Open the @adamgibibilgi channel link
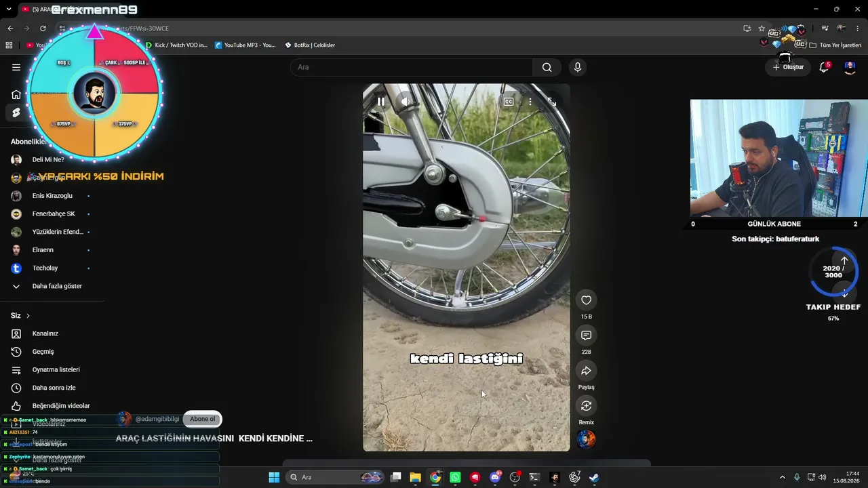 click(x=157, y=419)
